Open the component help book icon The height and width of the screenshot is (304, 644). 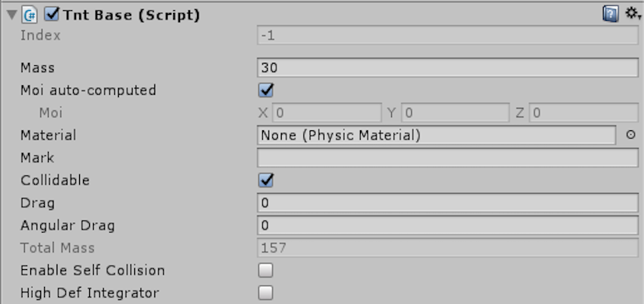click(x=611, y=15)
